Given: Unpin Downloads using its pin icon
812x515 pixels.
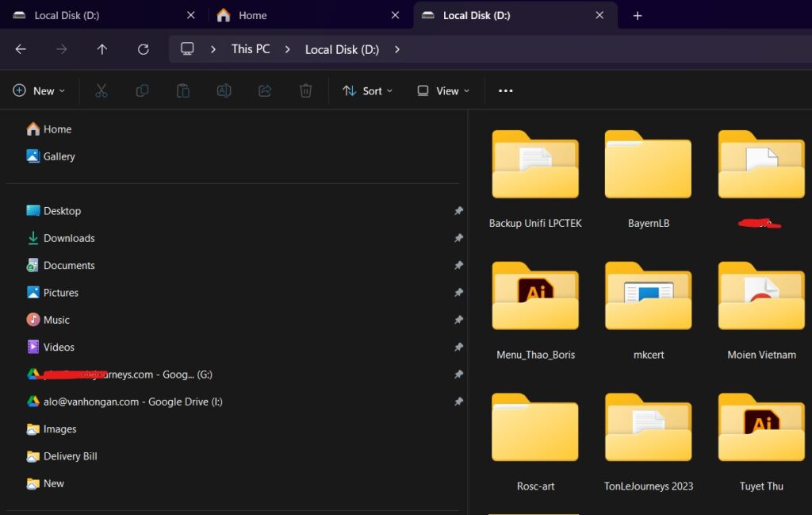Looking at the screenshot, I should point(458,238).
